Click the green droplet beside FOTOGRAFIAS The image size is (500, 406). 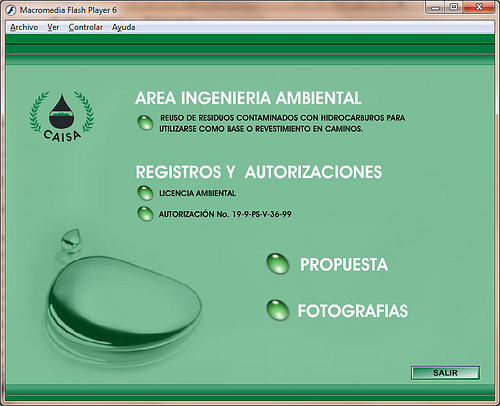[278, 310]
